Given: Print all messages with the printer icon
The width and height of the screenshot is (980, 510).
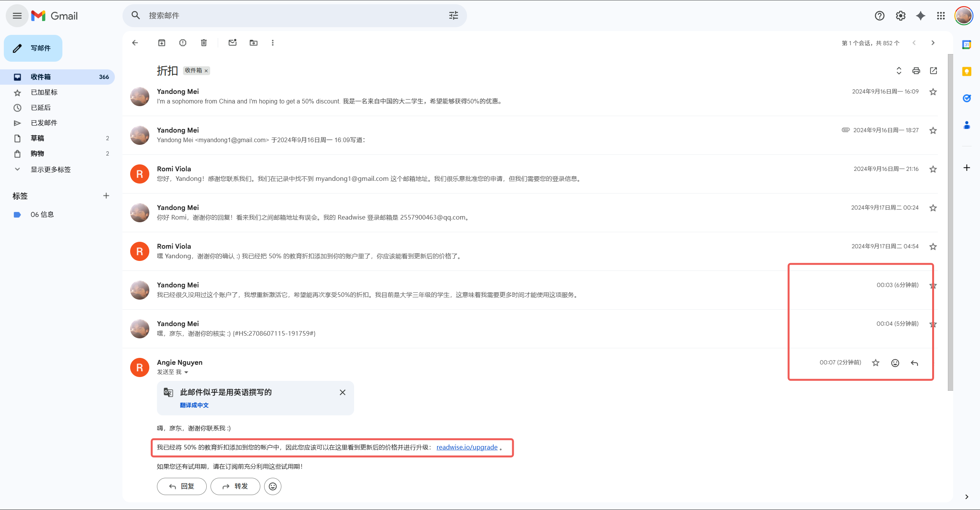Looking at the screenshot, I should [916, 71].
